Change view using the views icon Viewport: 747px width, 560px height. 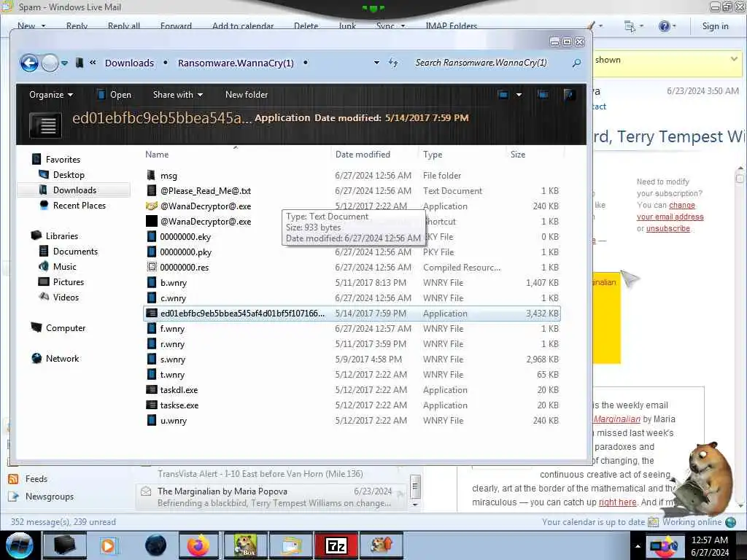click(503, 95)
